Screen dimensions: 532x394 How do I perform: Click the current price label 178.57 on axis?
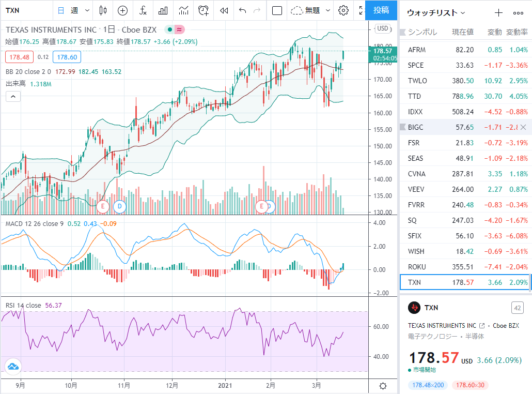coord(383,51)
